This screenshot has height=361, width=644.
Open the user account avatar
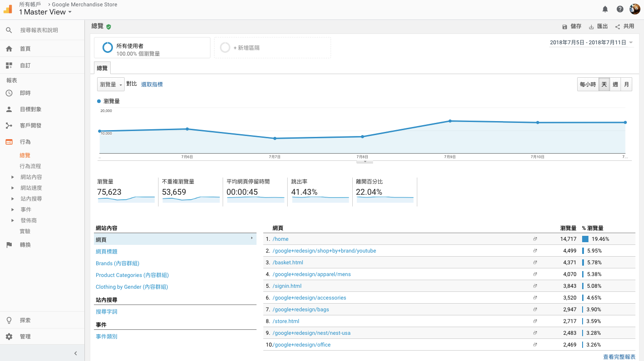[635, 9]
